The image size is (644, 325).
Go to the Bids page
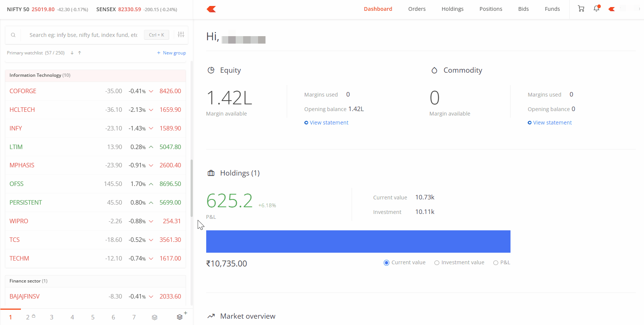[523, 9]
